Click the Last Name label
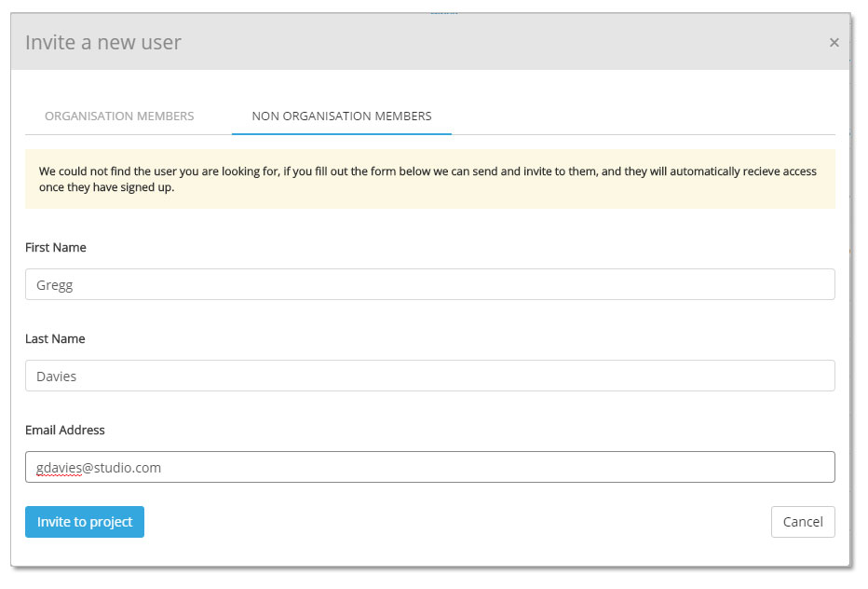Viewport: 868px width, 589px height. click(x=55, y=338)
